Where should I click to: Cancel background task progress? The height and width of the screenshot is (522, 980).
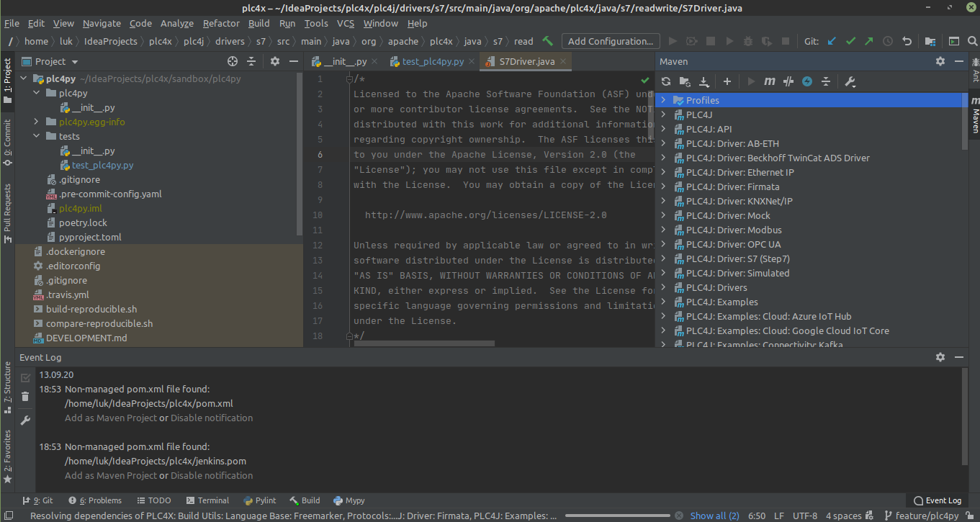click(678, 516)
